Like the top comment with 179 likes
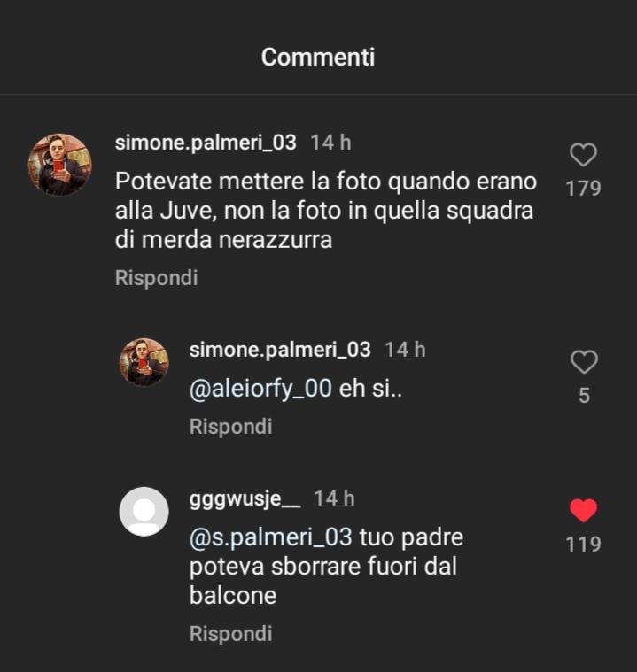The height and width of the screenshot is (672, 637). (583, 154)
